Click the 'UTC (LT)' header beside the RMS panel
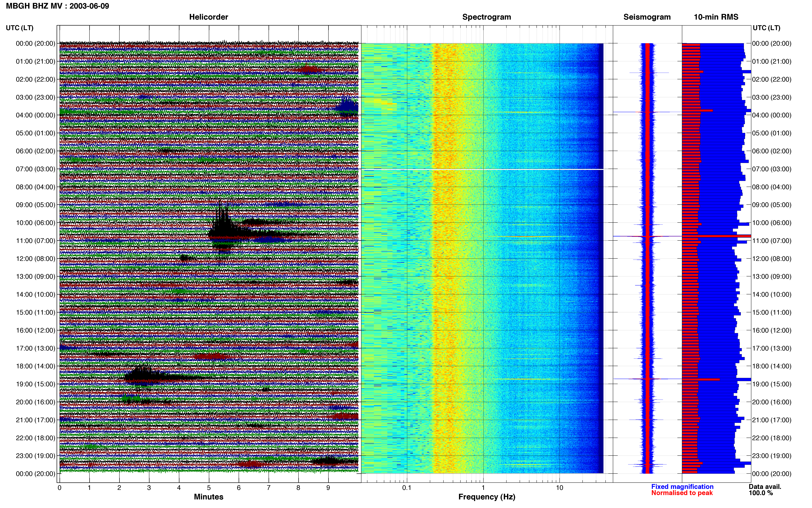Image resolution: width=812 pixels, height=508 pixels. 766,28
